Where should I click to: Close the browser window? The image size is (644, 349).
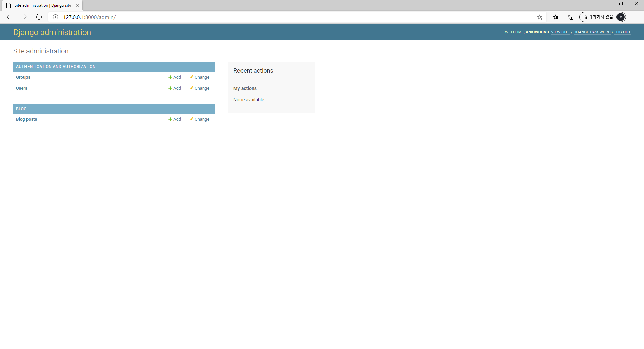coord(636,4)
